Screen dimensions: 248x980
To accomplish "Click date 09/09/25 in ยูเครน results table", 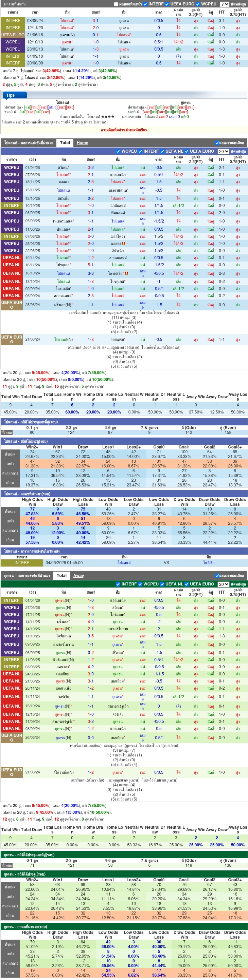I will pos(32,645).
